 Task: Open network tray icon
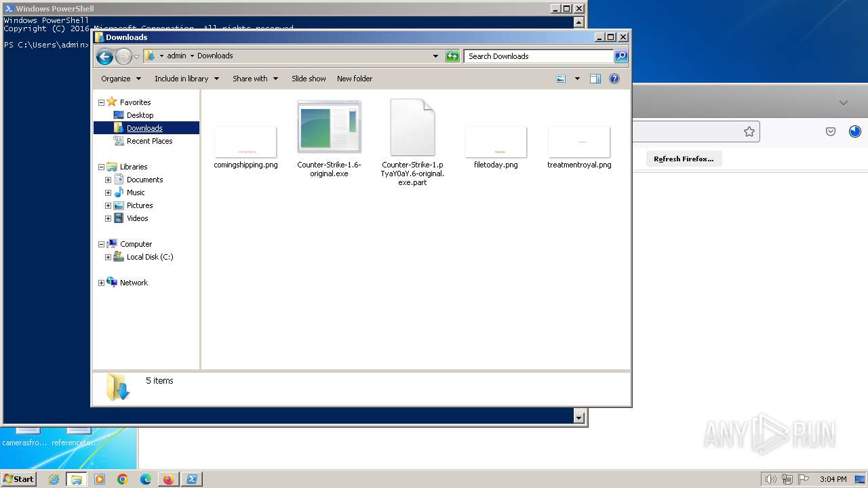coord(787,479)
